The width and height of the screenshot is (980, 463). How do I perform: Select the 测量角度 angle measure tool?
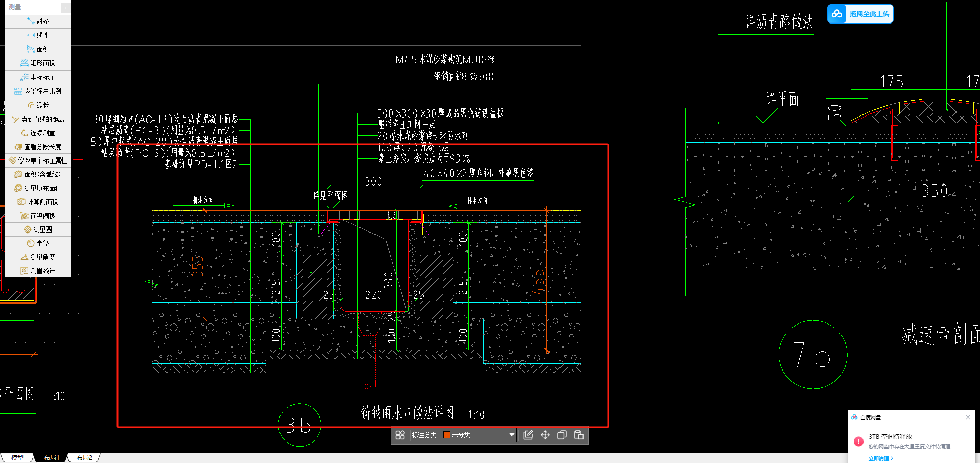pos(38,257)
